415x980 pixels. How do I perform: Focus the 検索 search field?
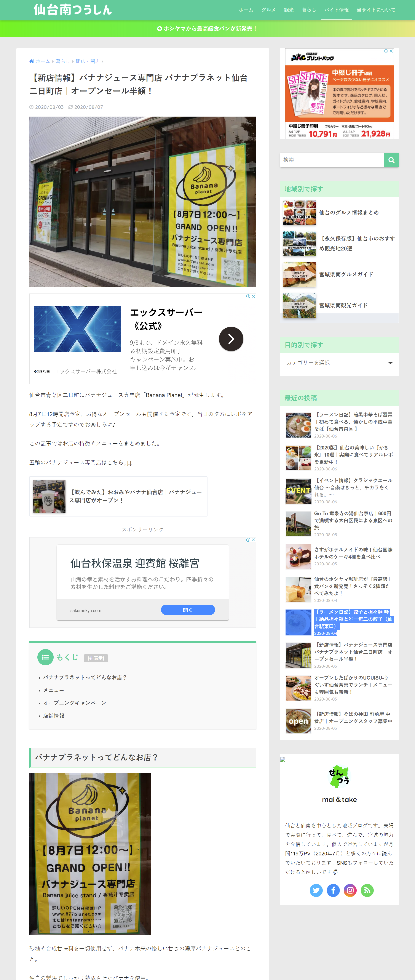[x=332, y=160]
